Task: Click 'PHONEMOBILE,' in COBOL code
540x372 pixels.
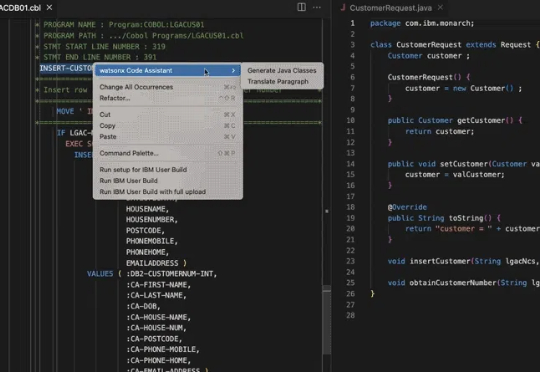Action: click(152, 241)
